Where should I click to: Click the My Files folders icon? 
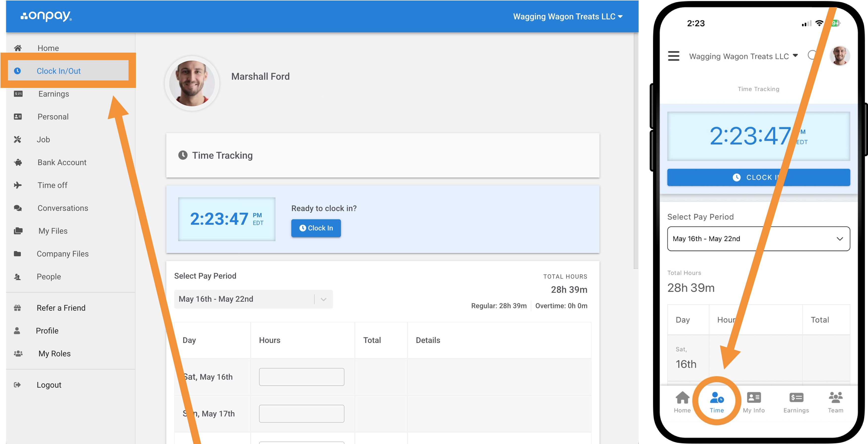pyautogui.click(x=18, y=231)
